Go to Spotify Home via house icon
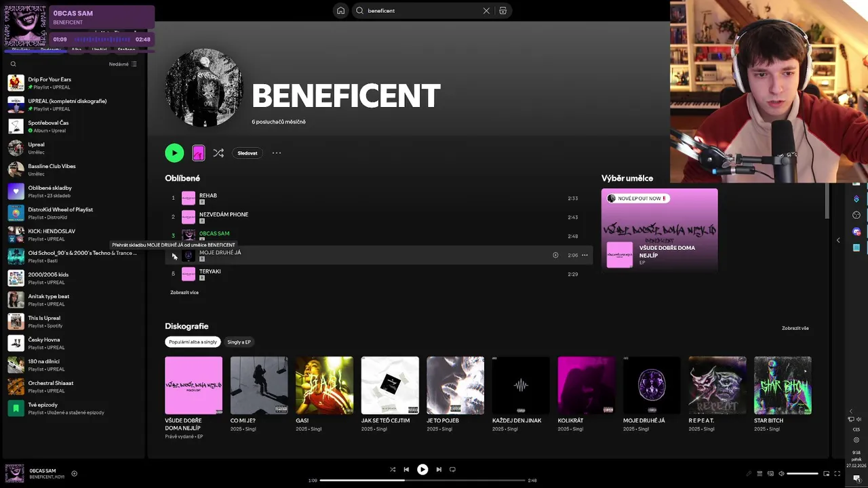This screenshot has height=488, width=868. click(x=340, y=11)
